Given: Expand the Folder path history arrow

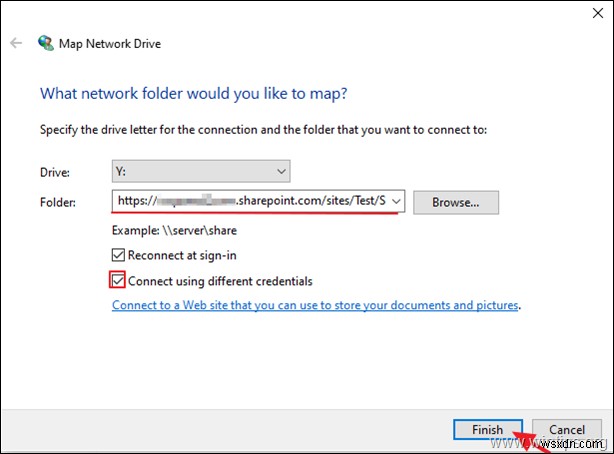Looking at the screenshot, I should 397,201.
